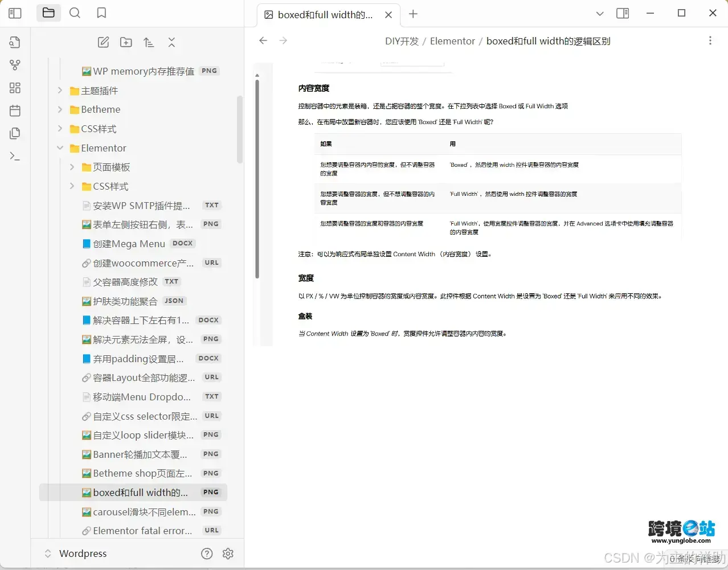Navigate back arrow

(x=263, y=40)
